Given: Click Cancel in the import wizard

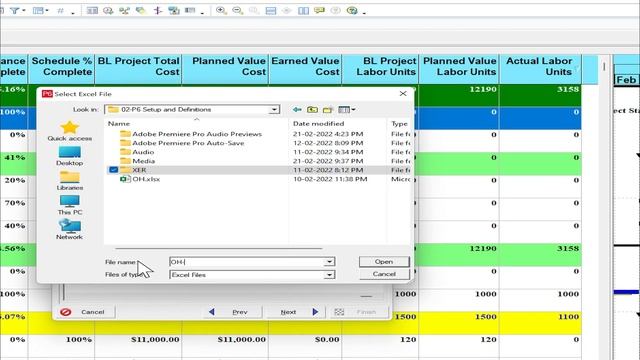Looking at the screenshot, I should [x=84, y=312].
